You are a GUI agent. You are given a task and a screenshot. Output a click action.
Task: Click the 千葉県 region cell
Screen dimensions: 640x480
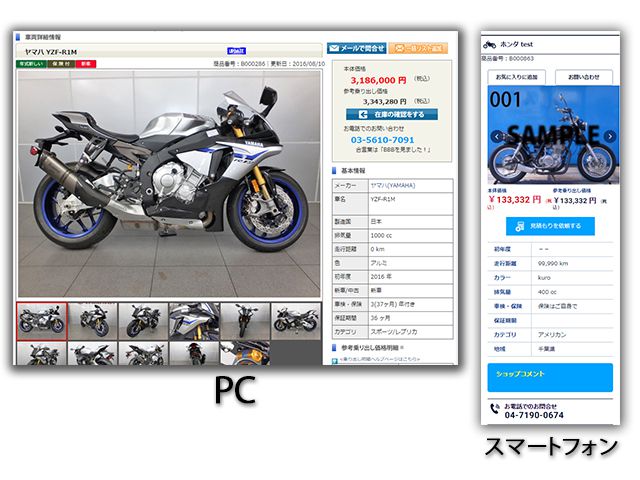coord(572,349)
